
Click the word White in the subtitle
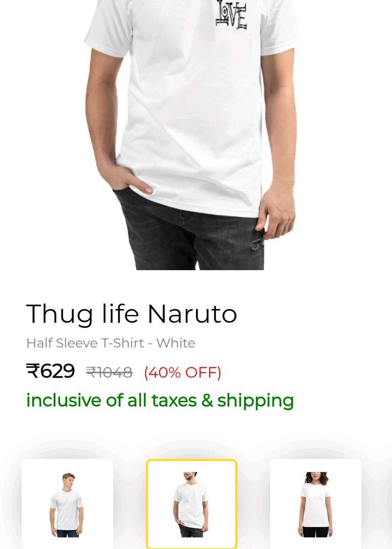pos(176,343)
